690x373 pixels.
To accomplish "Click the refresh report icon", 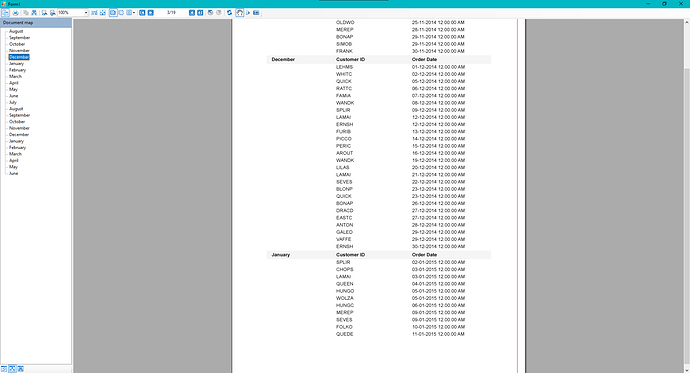I will pos(229,13).
